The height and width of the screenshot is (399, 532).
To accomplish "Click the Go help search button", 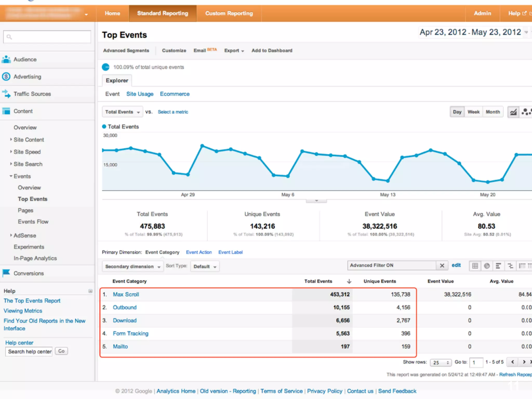I will (x=61, y=351).
